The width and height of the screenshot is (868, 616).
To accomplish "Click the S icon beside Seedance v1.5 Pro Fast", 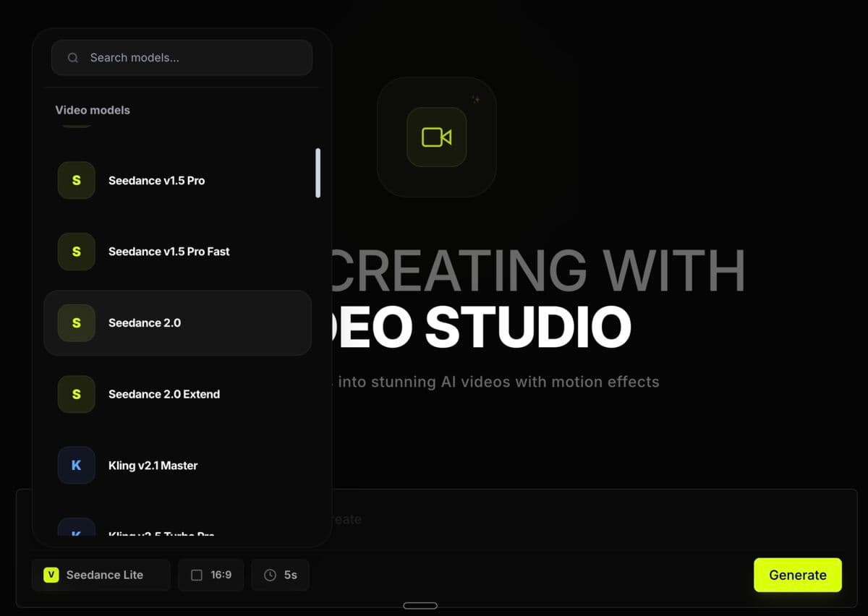I will tap(77, 252).
